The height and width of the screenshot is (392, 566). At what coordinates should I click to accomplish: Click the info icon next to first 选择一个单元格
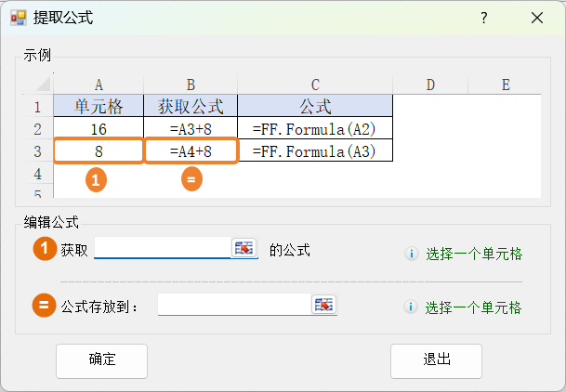(411, 253)
